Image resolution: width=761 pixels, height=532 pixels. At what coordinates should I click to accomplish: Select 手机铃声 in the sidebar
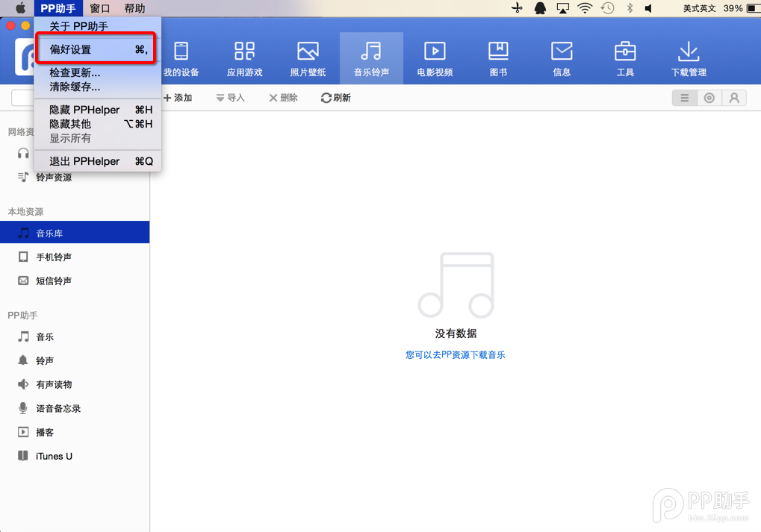(x=54, y=257)
